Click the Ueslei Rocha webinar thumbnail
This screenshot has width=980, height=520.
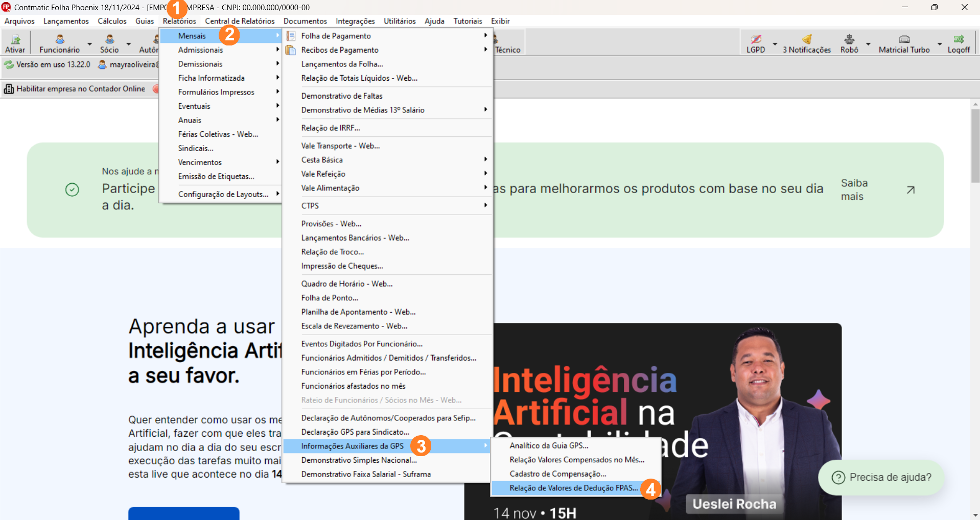(x=652, y=421)
